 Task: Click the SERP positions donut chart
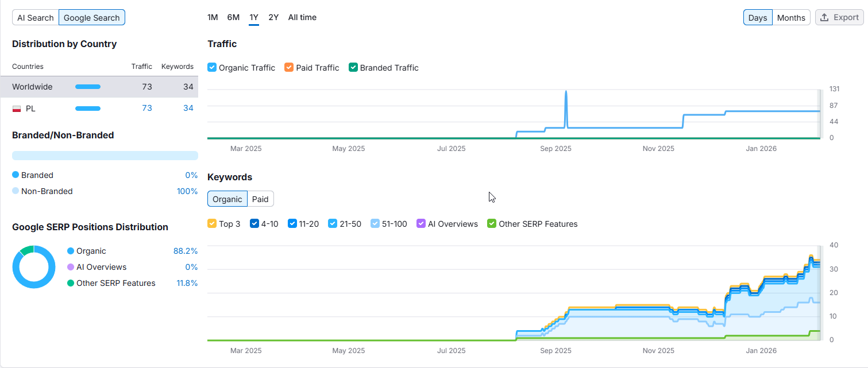tap(34, 267)
